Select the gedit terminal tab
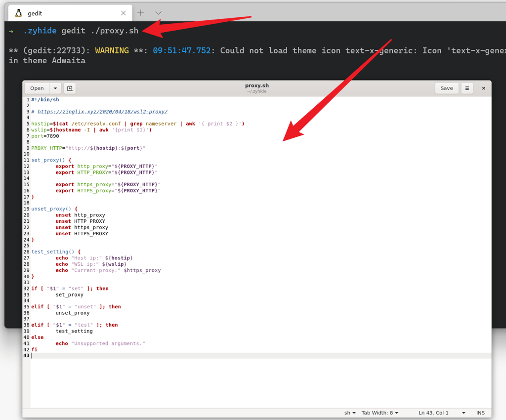The image size is (506, 420). (x=68, y=13)
